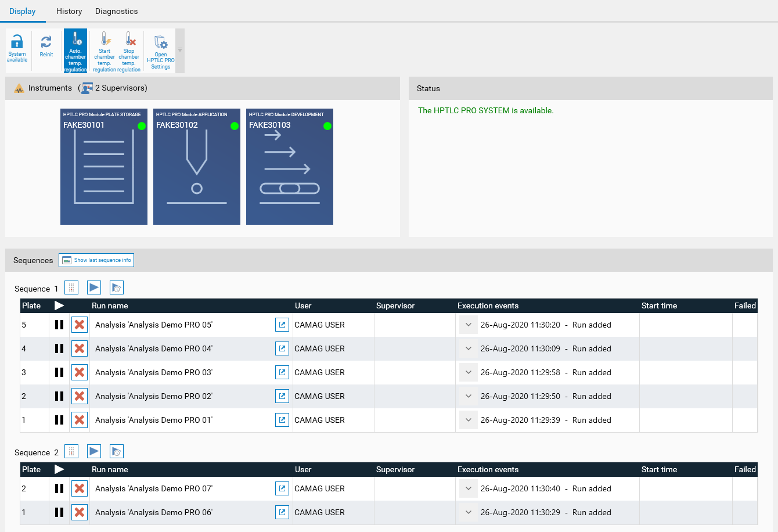Expand the toolbar overflow arrow
This screenshot has height=532, width=778.
pos(180,51)
